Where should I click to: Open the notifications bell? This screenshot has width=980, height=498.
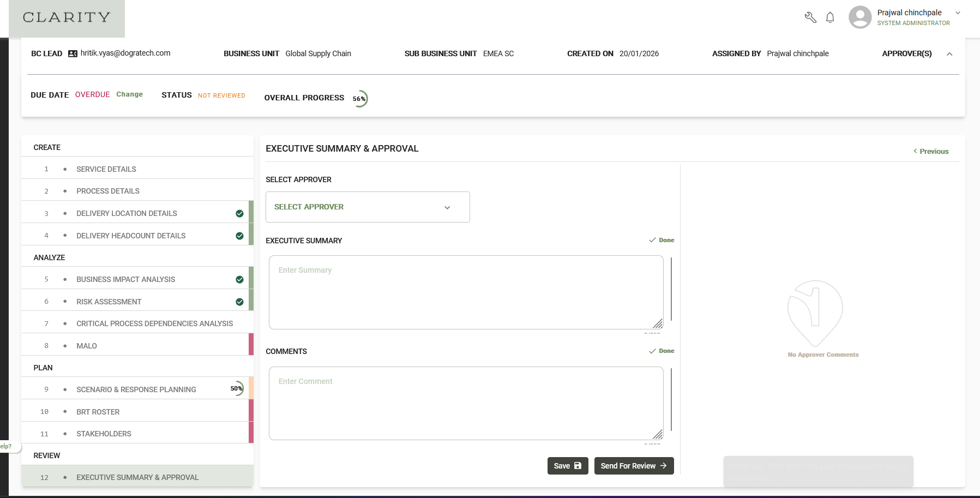tap(830, 17)
